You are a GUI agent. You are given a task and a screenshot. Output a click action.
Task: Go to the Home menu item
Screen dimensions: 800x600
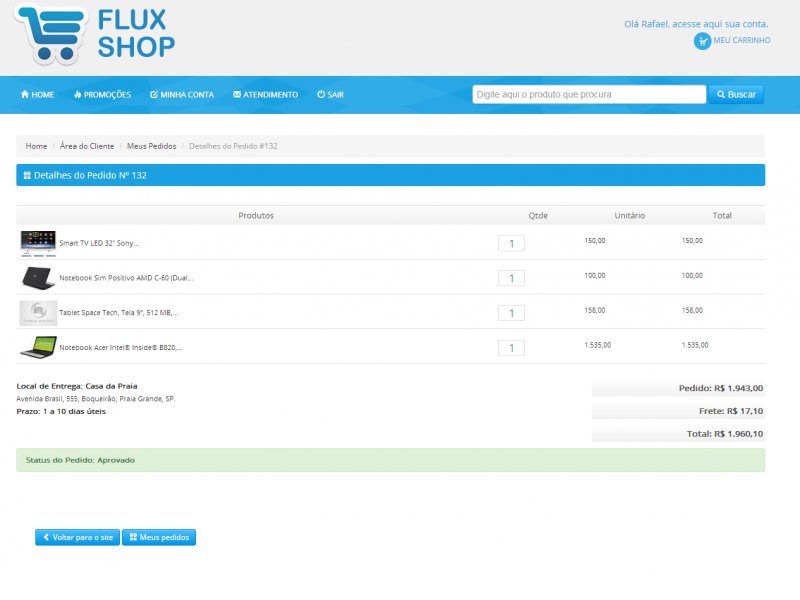coord(37,94)
